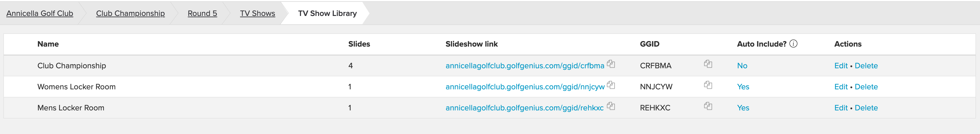Toggle Auto Include 'Yes' for Mens Locker Room
This screenshot has height=134, width=980.
743,108
